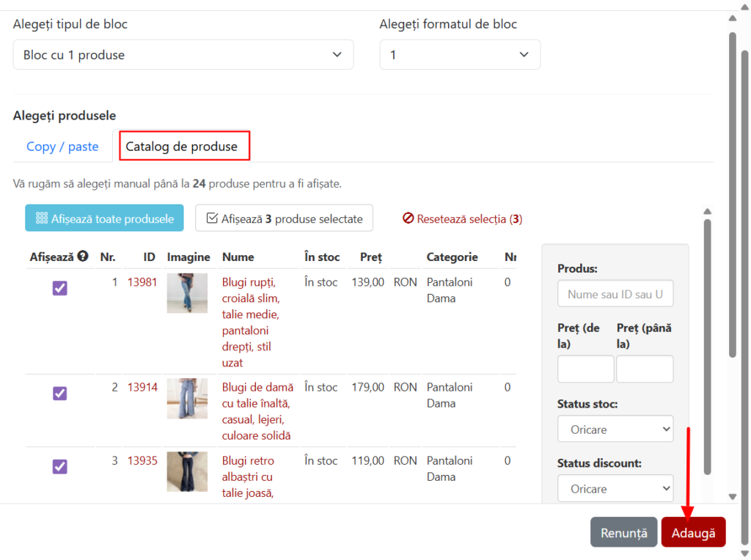The height and width of the screenshot is (560, 751).
Task: Open the Status stoc dropdown
Action: (615, 430)
